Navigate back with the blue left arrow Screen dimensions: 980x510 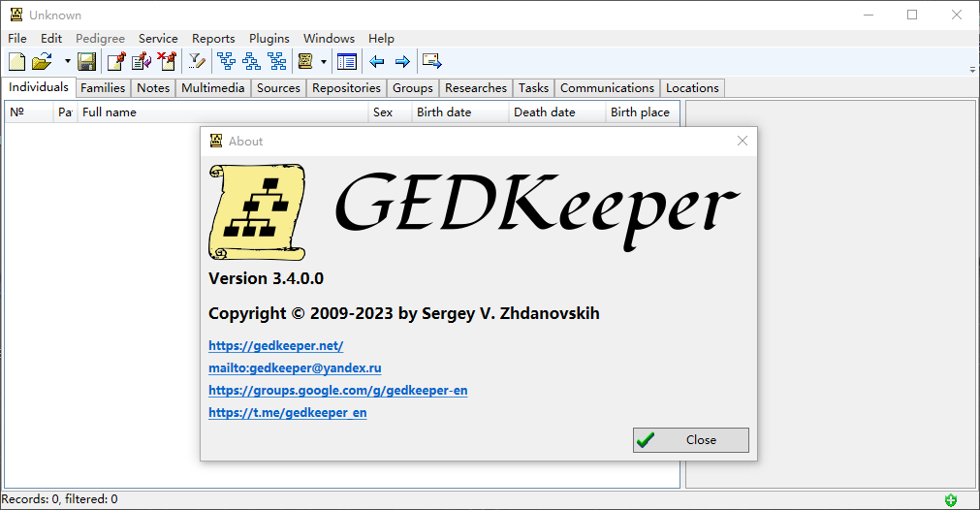pos(377,61)
